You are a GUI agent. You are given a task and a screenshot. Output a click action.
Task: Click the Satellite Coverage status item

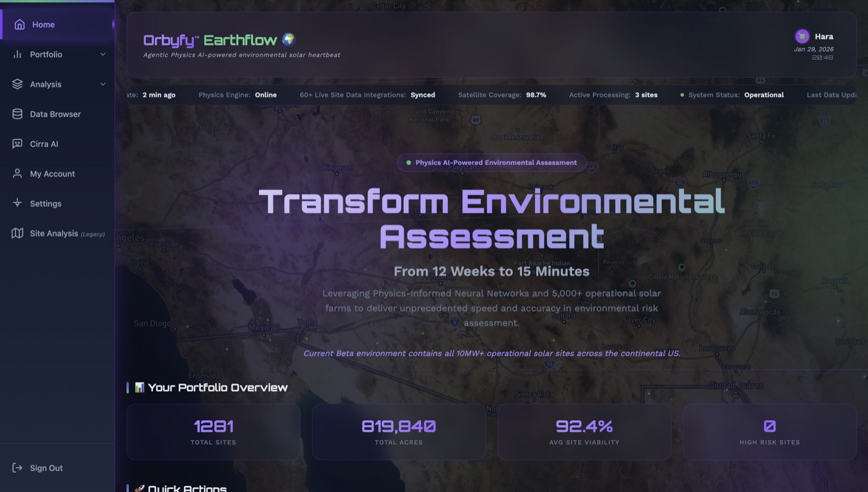click(x=501, y=95)
